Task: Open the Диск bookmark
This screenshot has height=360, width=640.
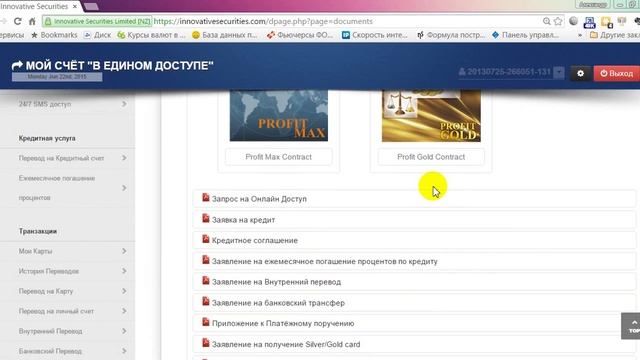Action: (x=98, y=35)
